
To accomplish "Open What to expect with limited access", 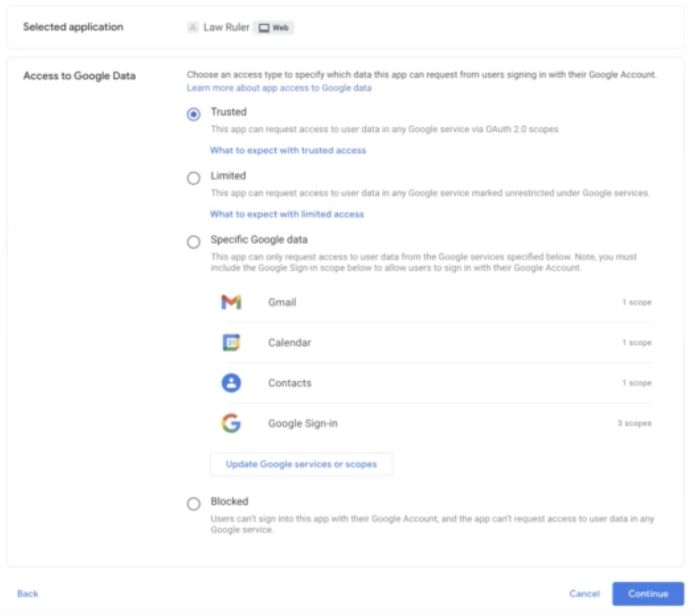I will coord(287,214).
